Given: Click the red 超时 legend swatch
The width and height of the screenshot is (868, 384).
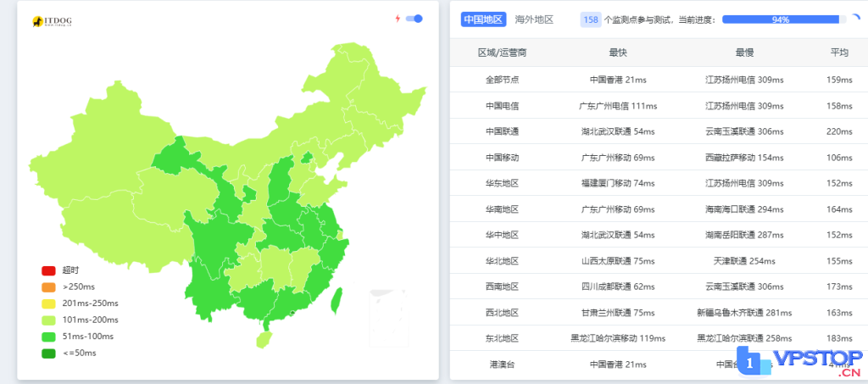Looking at the screenshot, I should (48, 271).
